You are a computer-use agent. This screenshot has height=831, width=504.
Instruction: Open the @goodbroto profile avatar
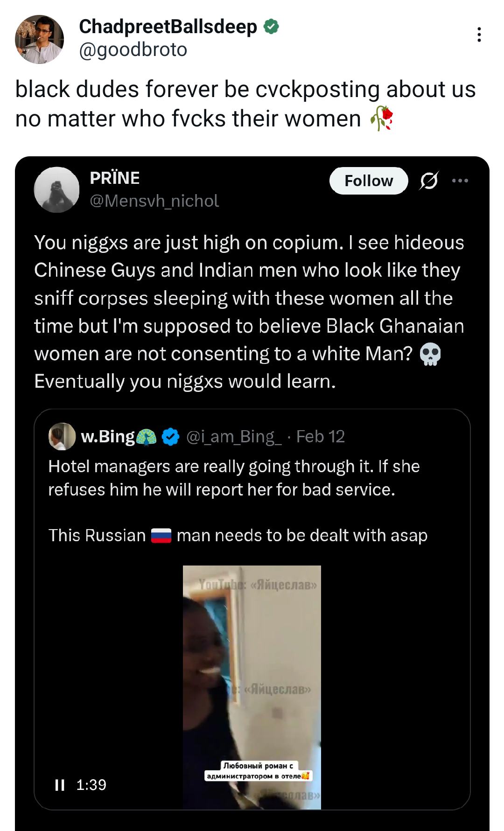(x=39, y=39)
